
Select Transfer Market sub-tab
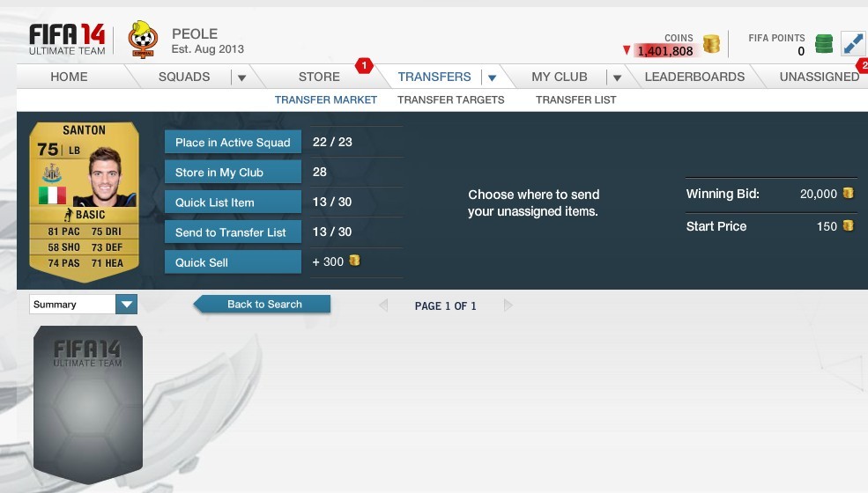[326, 100]
